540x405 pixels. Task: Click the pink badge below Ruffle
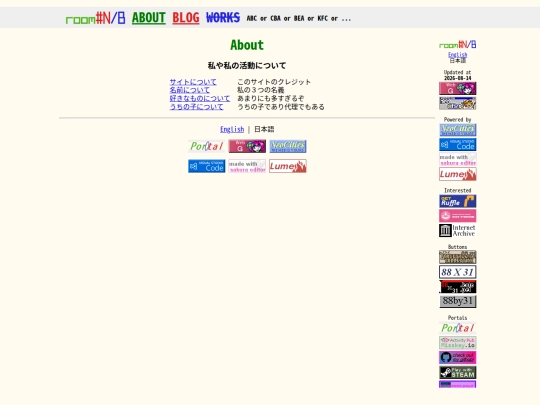click(458, 216)
